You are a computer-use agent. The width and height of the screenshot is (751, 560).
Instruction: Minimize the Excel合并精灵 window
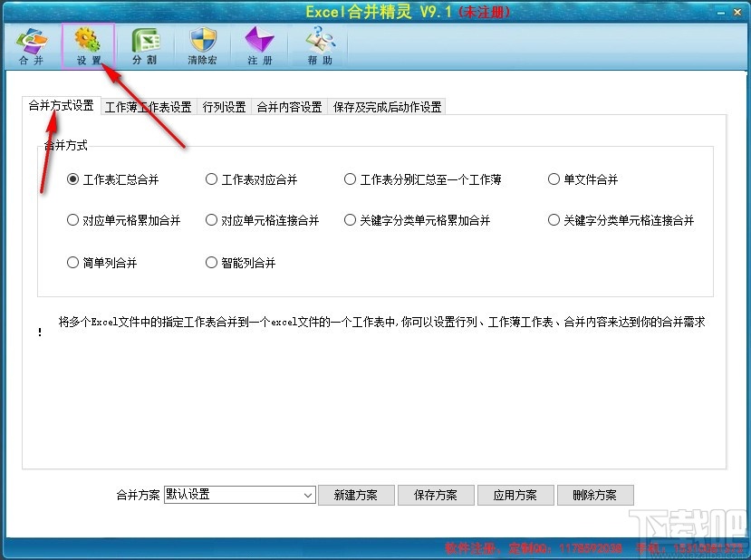721,13
